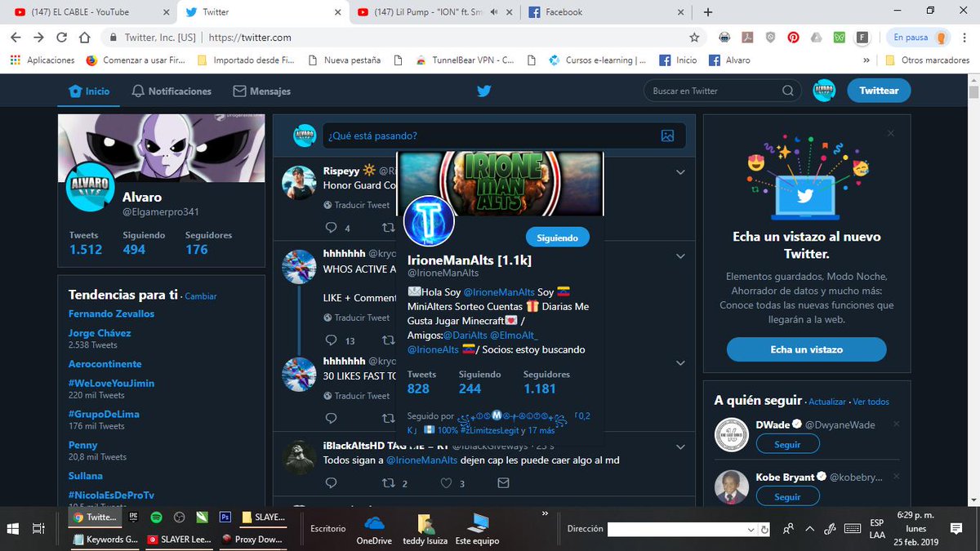
Task: Open @IrioneManAlts handle in hover card
Action: click(x=443, y=273)
